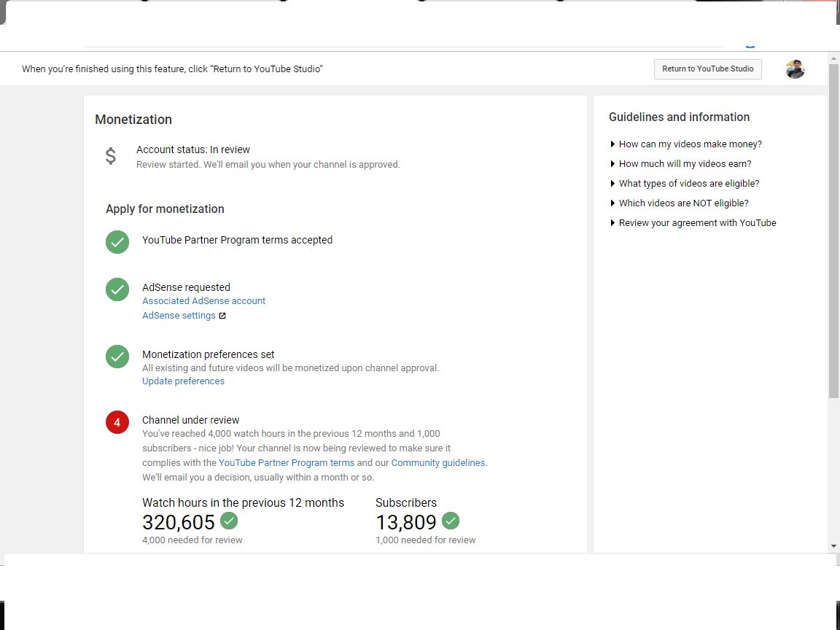Image resolution: width=840 pixels, height=630 pixels.
Task: Click the Return to YouTube Studio button
Action: (708, 69)
